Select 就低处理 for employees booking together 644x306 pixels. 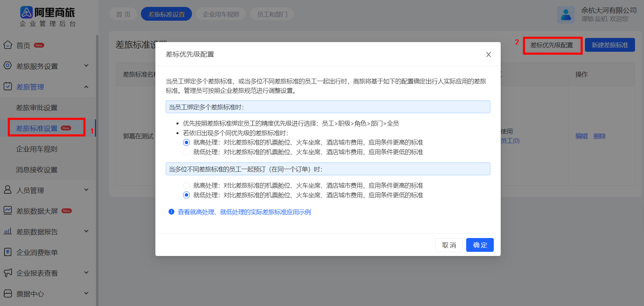[x=186, y=195]
